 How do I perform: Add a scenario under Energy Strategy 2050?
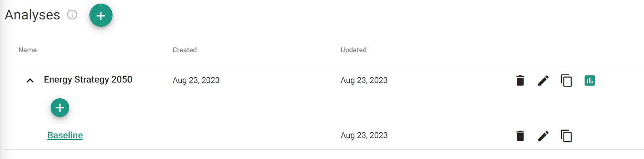point(60,108)
